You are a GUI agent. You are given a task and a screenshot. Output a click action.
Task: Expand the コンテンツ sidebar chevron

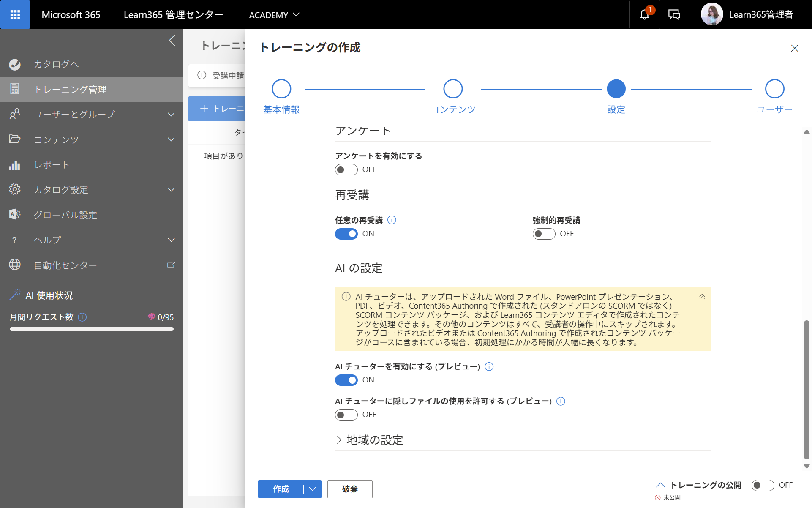[x=171, y=139]
